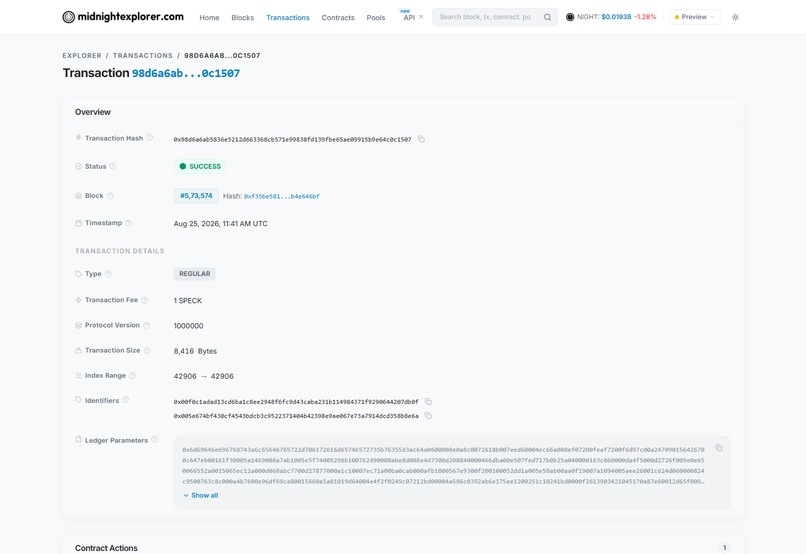The height and width of the screenshot is (554, 806).
Task: Show help tooltip for Identifiers
Action: point(125,400)
